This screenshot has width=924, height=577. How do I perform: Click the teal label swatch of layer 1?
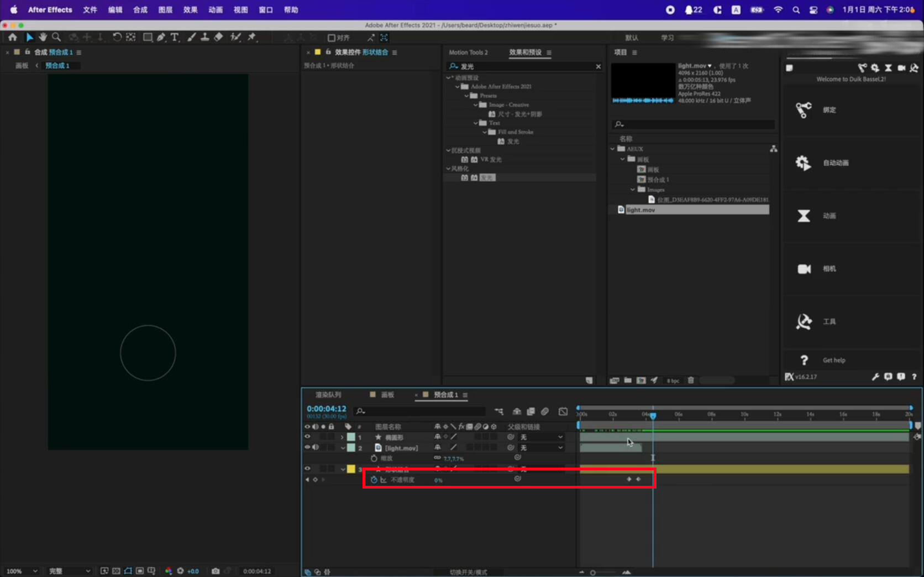click(x=351, y=437)
